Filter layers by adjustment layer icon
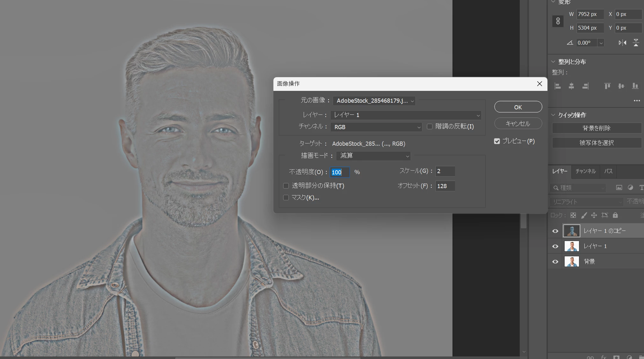 tap(630, 188)
